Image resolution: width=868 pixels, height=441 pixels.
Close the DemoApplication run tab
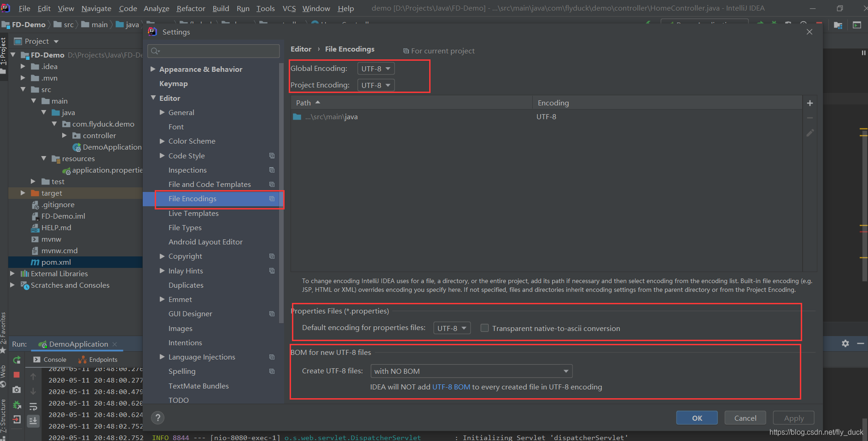[x=115, y=344]
